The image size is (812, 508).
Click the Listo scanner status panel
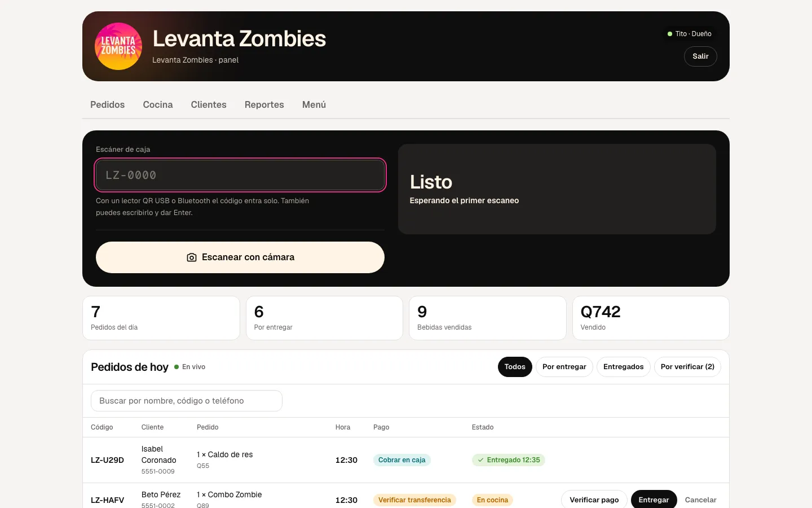[x=557, y=189]
